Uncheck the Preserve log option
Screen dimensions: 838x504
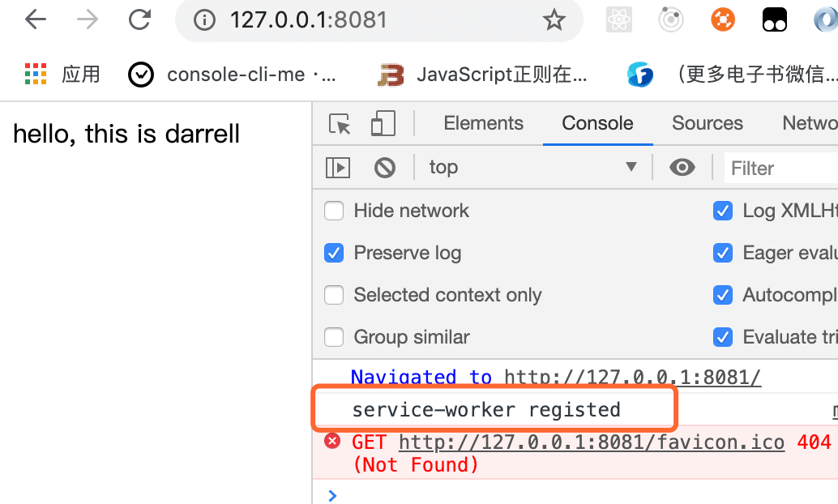(334, 254)
